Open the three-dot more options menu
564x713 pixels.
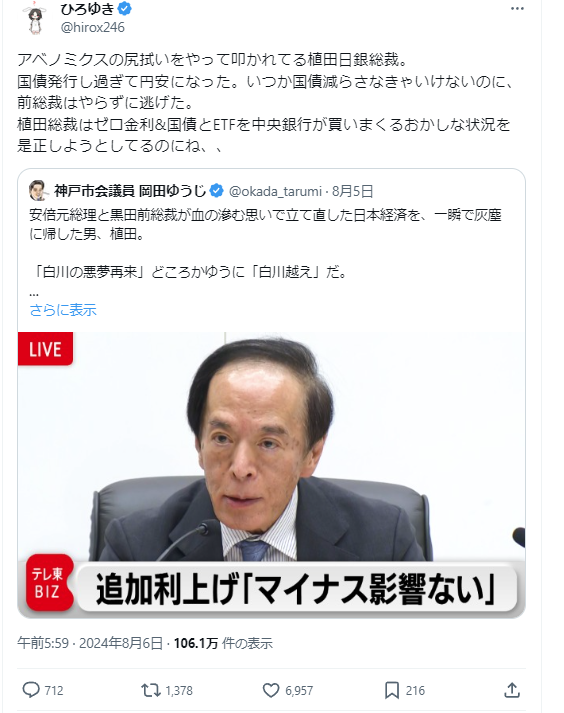click(517, 9)
